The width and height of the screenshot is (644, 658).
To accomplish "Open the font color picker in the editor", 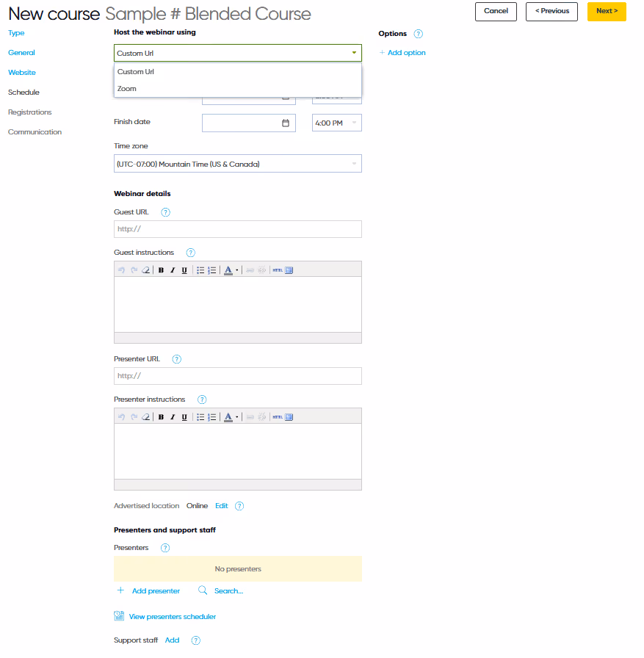I will pos(228,270).
